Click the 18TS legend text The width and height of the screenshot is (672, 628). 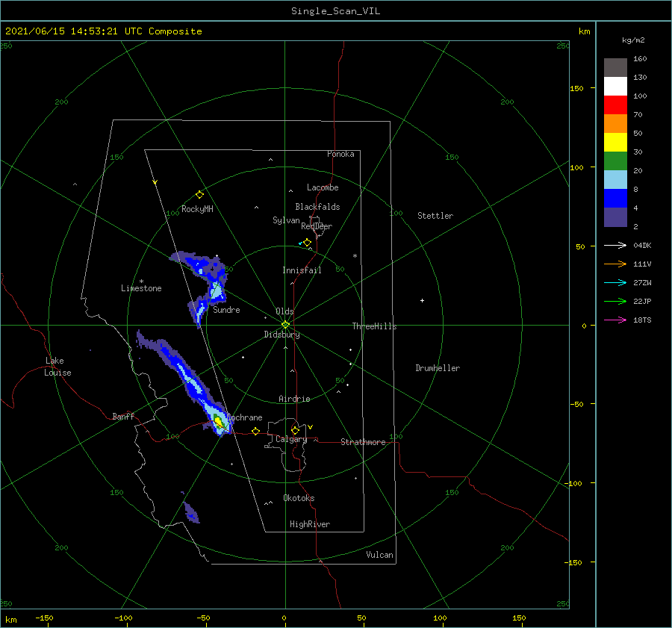[x=642, y=320]
